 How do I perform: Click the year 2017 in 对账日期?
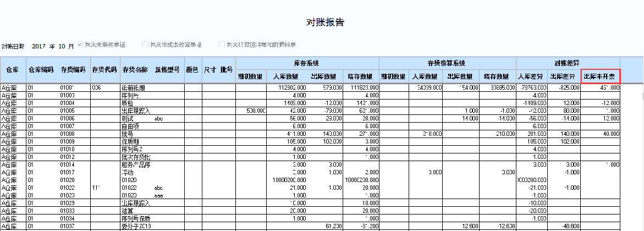point(38,45)
